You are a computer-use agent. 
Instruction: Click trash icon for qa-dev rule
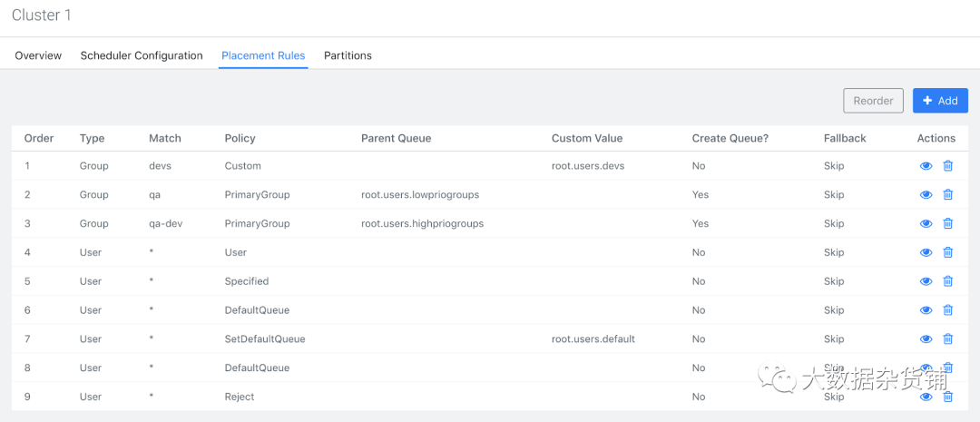(947, 223)
